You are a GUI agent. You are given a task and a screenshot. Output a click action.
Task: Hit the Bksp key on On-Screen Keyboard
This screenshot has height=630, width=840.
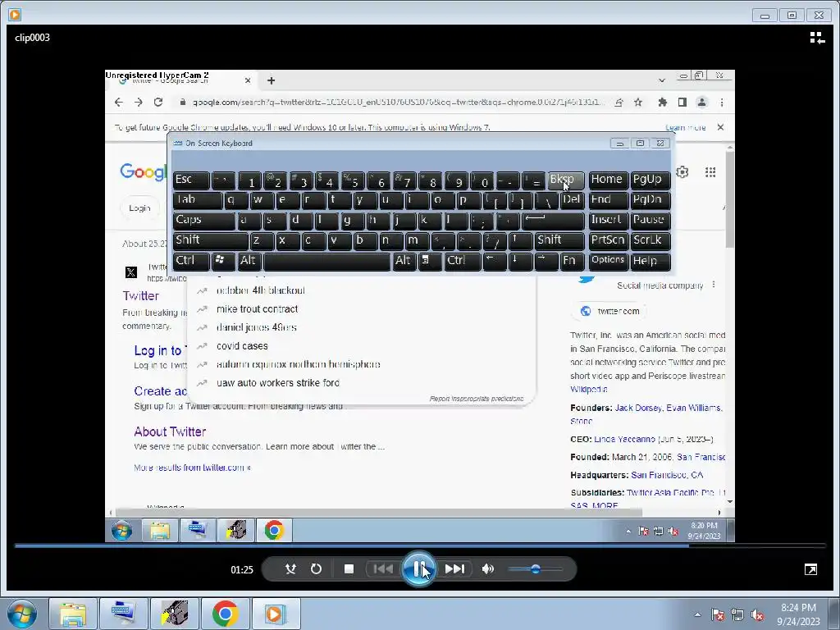566,180
